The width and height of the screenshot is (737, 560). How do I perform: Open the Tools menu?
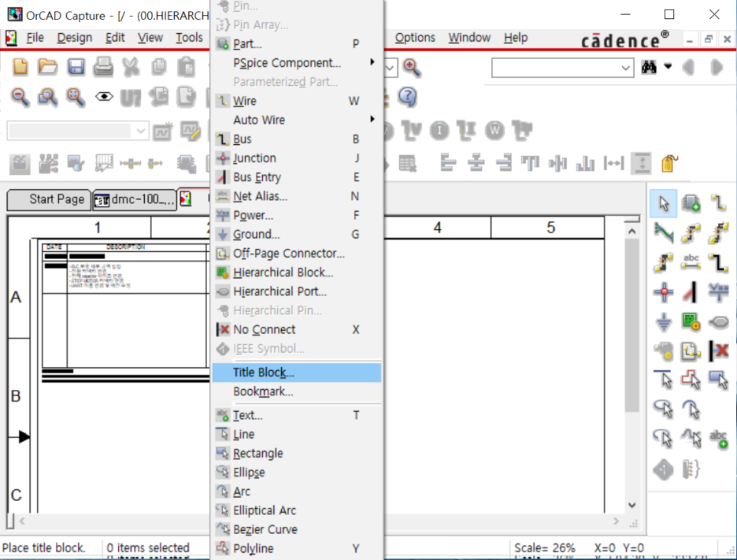[x=189, y=38]
